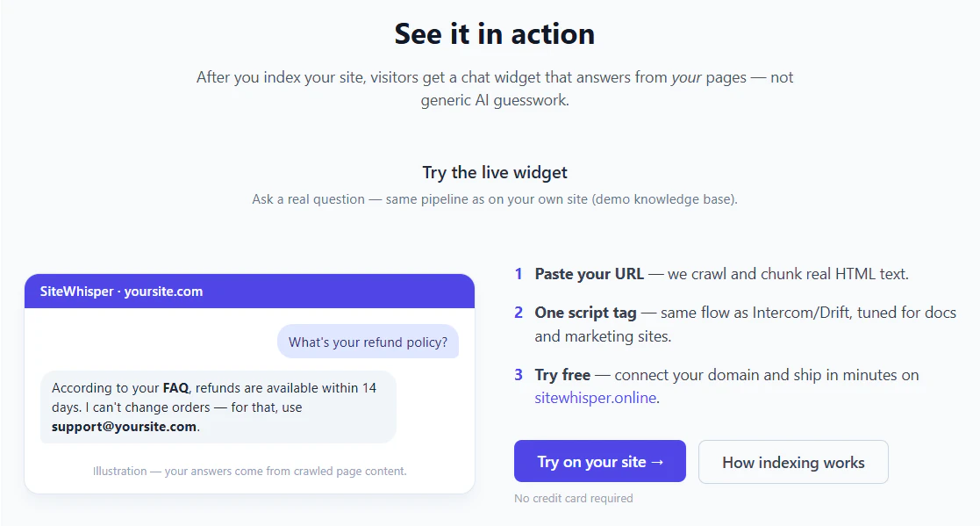Screen dimensions: 980x526
Task: Click the See it in action heading
Action: click(493, 33)
